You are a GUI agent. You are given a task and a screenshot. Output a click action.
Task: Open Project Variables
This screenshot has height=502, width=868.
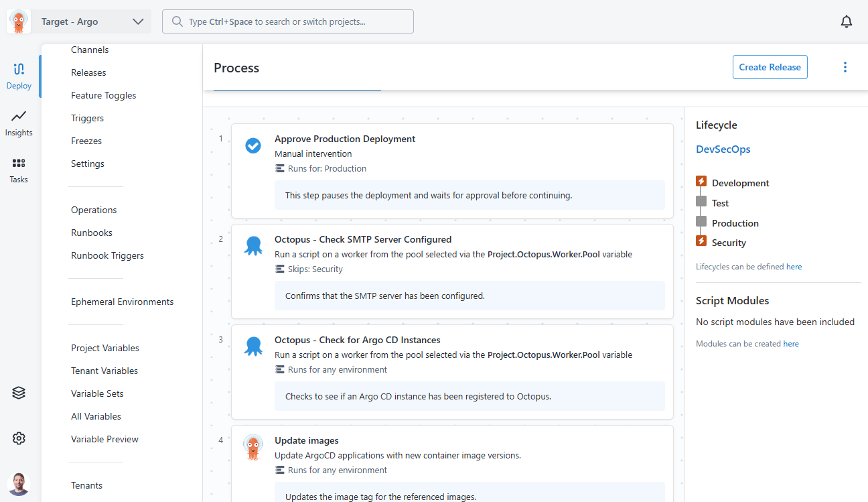tap(105, 348)
